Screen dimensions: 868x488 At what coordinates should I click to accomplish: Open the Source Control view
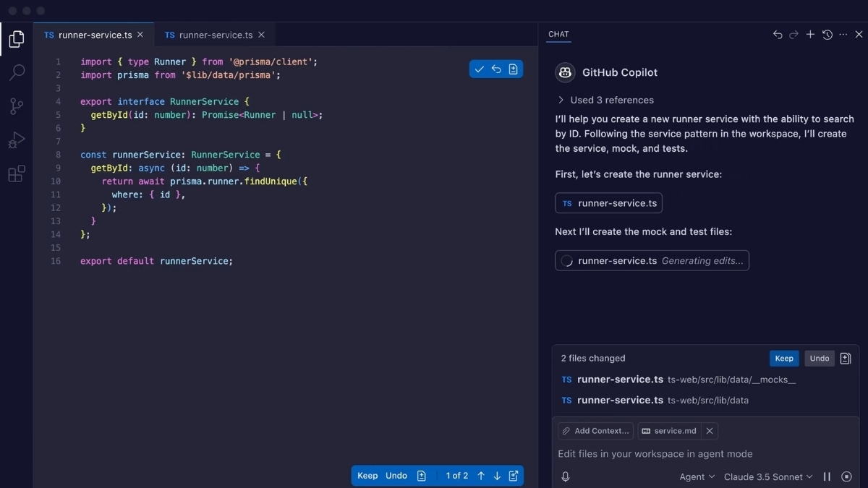coord(17,106)
